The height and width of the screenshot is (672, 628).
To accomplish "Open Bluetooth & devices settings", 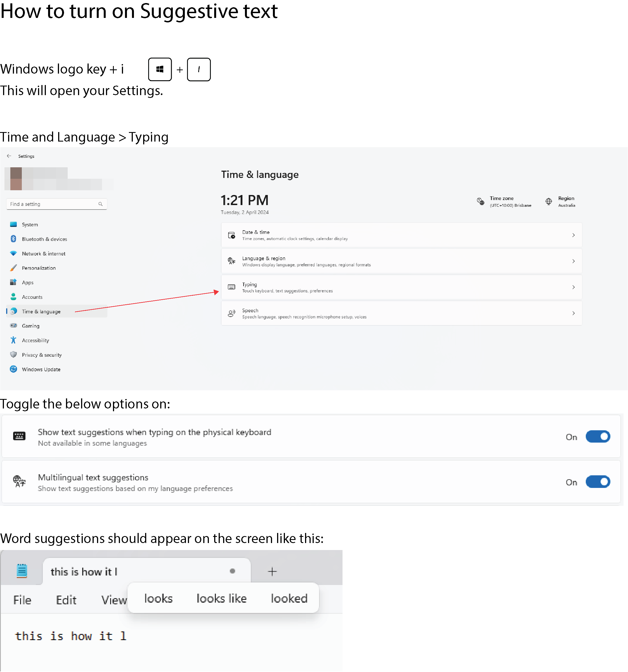I will pos(44,239).
